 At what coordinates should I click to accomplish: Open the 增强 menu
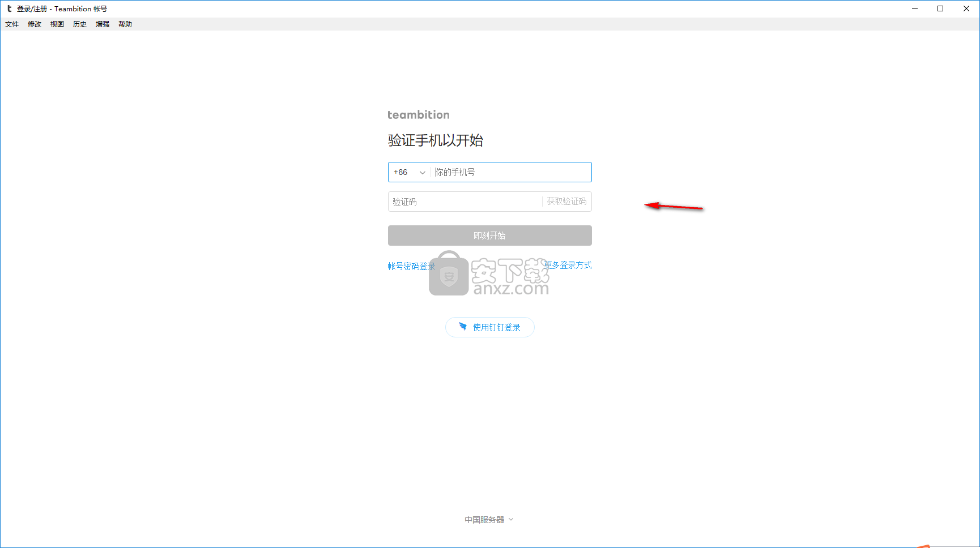pos(103,24)
